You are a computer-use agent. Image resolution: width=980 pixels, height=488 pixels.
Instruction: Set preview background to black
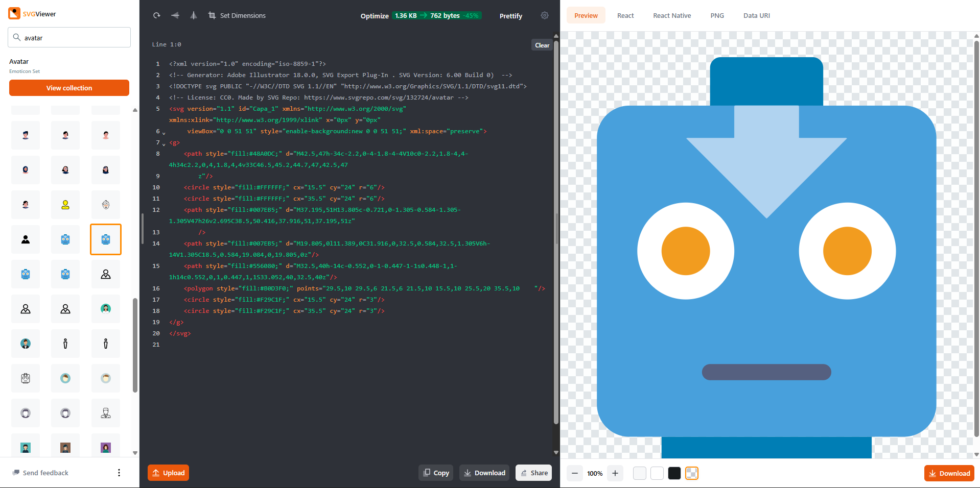(x=674, y=473)
